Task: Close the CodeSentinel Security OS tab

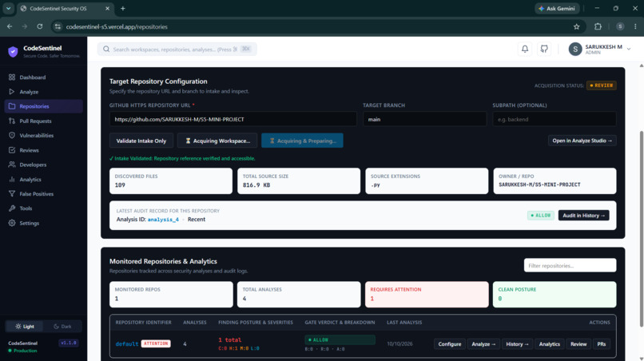Action: pos(108,8)
